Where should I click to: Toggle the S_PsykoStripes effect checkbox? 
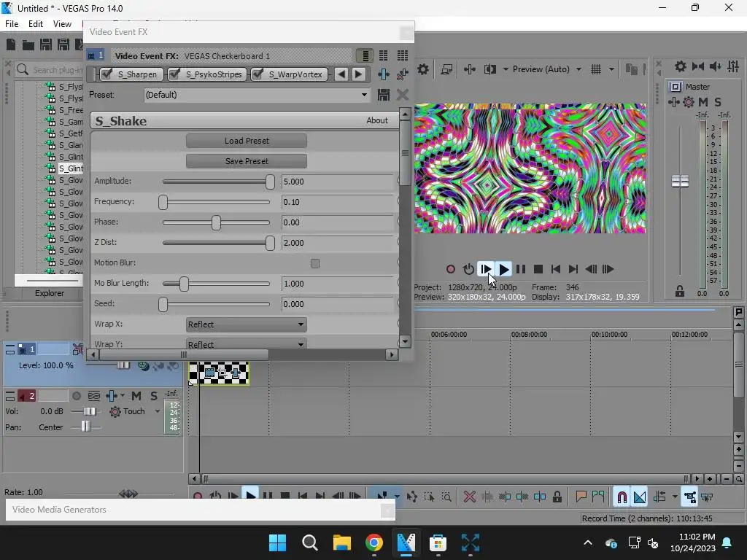click(175, 74)
